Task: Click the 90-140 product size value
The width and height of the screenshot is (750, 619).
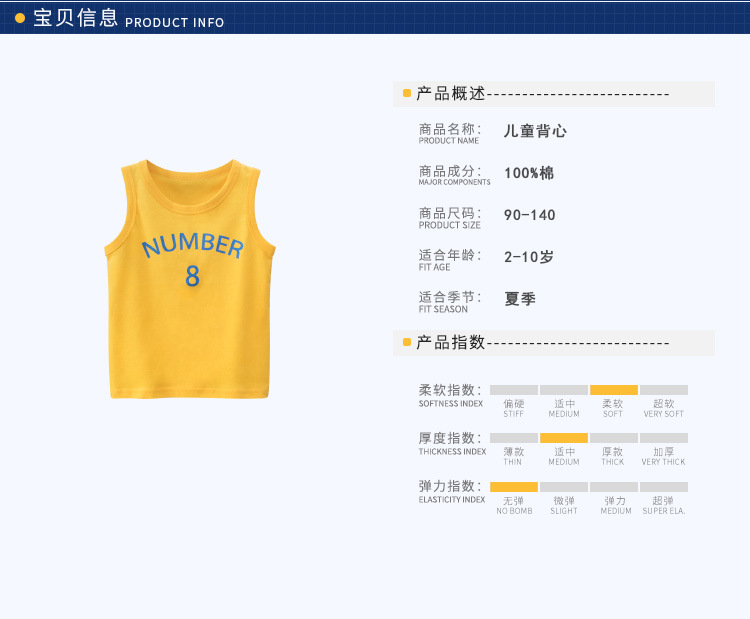Action: (529, 215)
